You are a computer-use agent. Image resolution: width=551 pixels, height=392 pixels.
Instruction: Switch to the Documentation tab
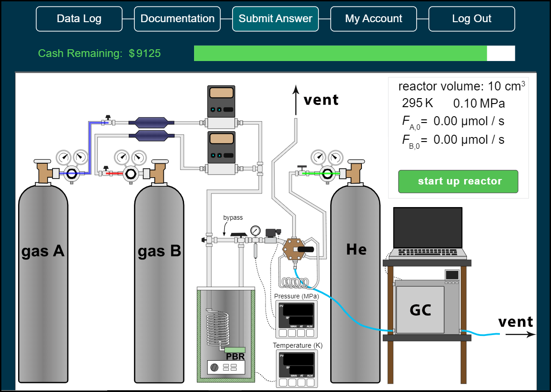177,19
